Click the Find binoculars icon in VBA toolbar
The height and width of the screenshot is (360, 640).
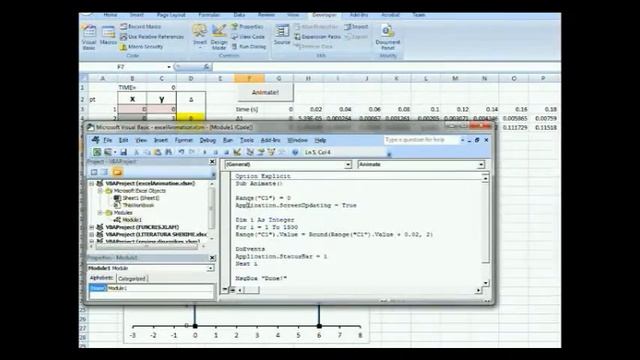pyautogui.click(x=168, y=152)
